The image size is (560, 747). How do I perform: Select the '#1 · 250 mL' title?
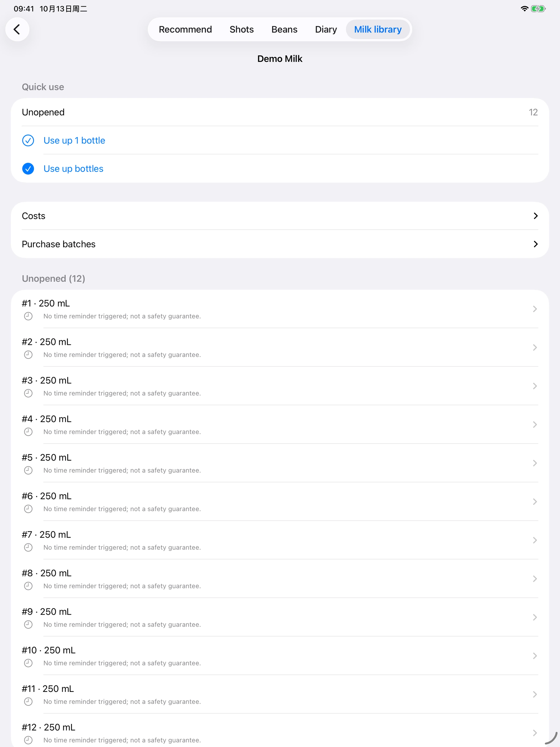[x=46, y=303]
